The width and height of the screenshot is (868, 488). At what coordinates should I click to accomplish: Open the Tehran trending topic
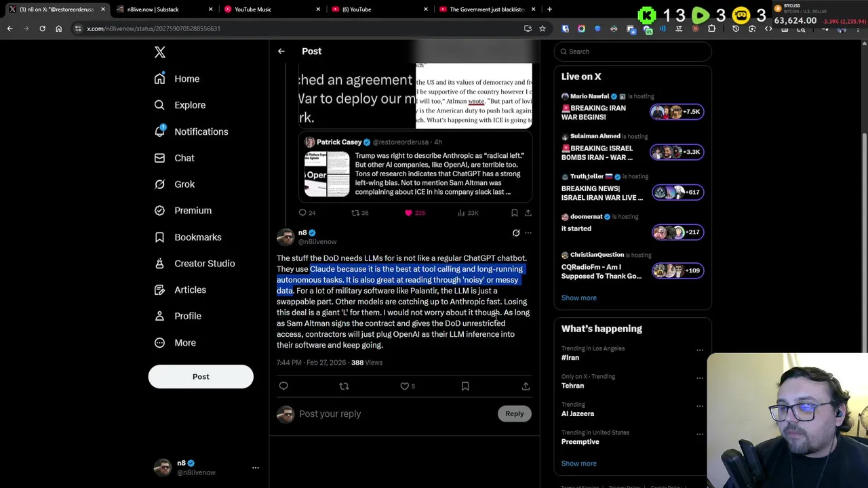572,386
